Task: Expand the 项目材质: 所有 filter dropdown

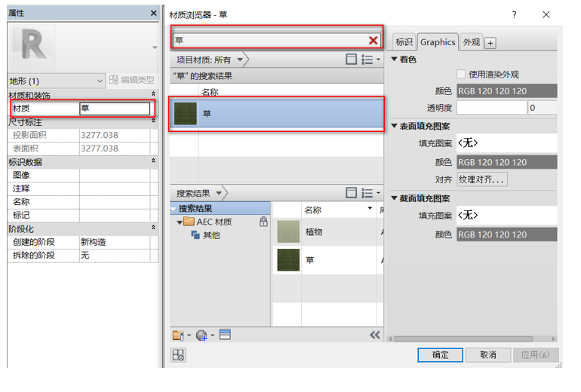Action: click(x=240, y=60)
